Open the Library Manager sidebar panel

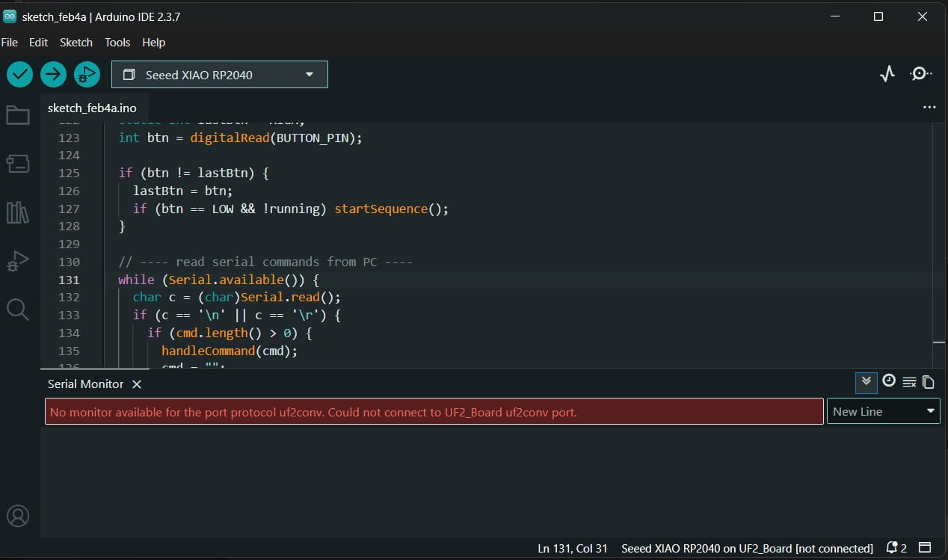click(x=18, y=212)
